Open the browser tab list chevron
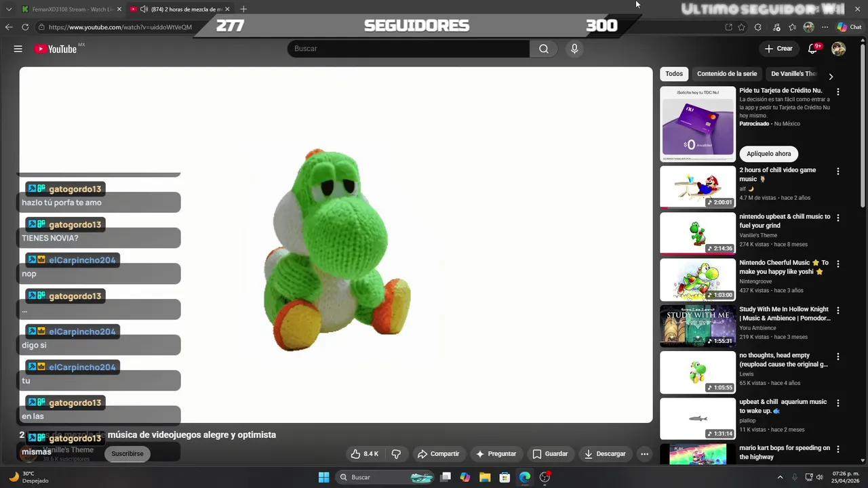The height and width of the screenshot is (488, 868). point(9,9)
